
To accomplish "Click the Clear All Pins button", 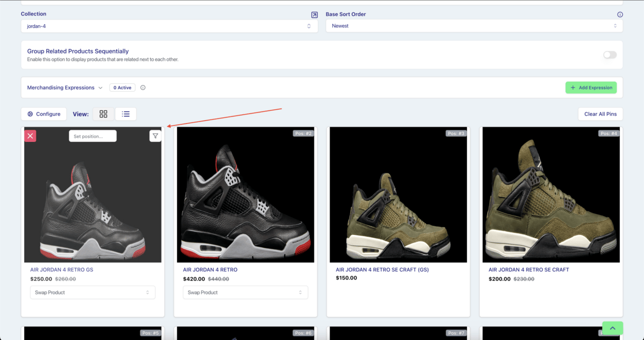I will pyautogui.click(x=600, y=114).
